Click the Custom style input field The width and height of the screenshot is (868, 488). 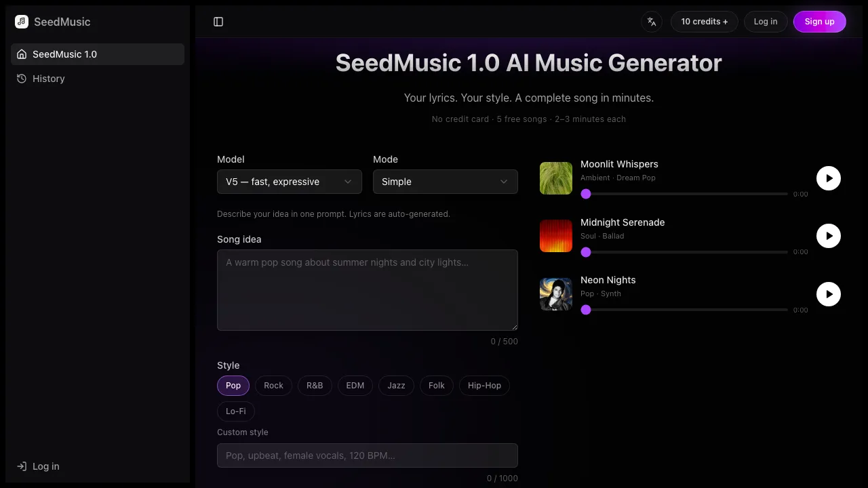click(368, 455)
